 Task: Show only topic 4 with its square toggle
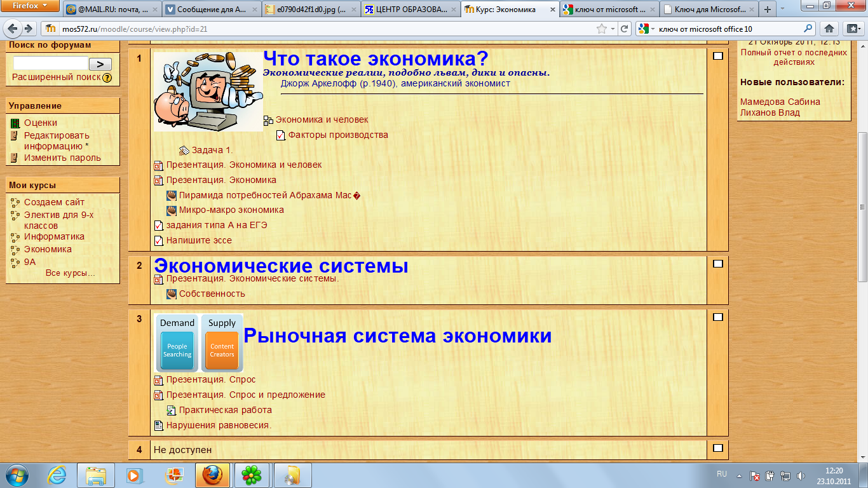[x=718, y=448]
